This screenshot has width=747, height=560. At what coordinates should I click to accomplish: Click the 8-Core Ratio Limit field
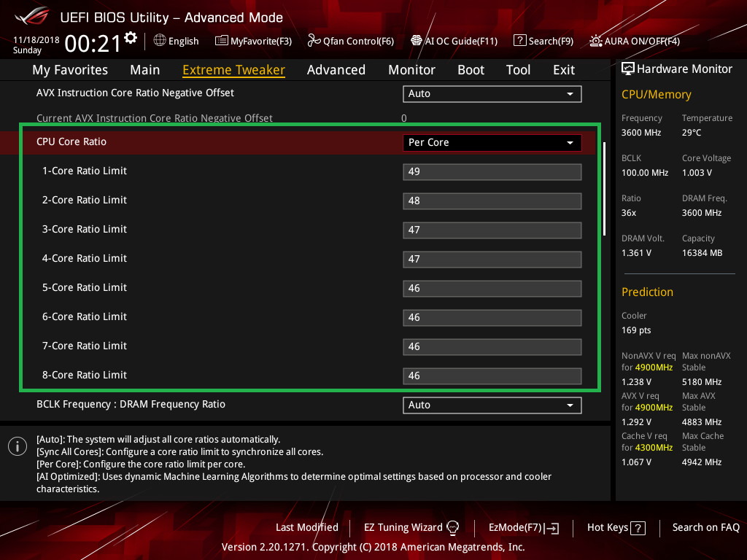[492, 376]
